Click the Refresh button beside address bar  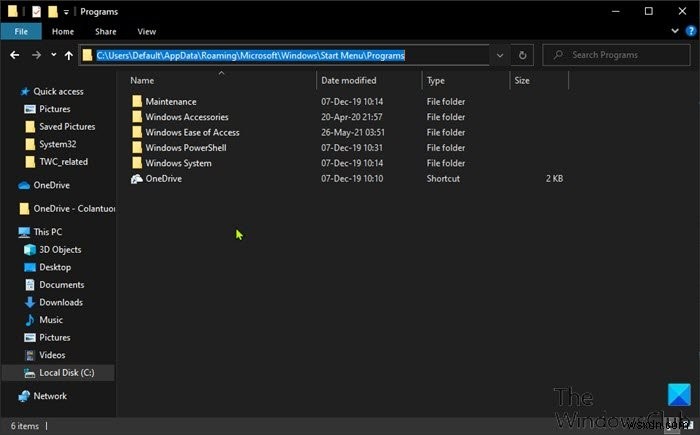522,55
